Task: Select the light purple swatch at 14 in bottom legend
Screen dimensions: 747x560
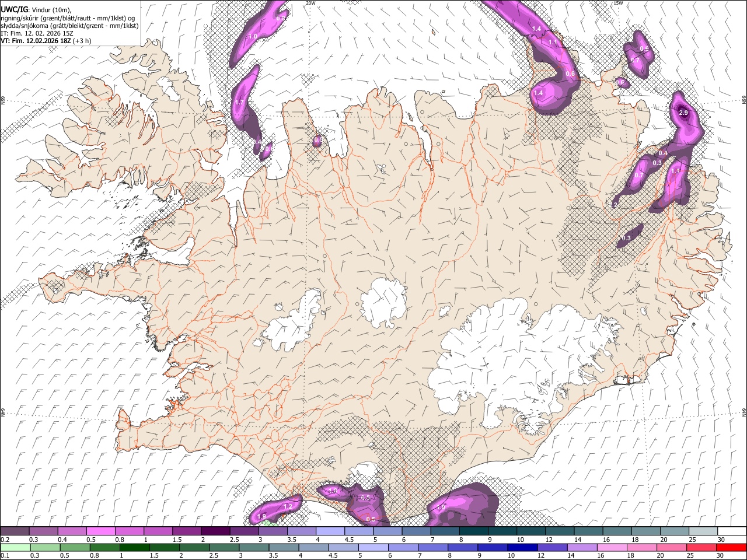Action: point(582,548)
